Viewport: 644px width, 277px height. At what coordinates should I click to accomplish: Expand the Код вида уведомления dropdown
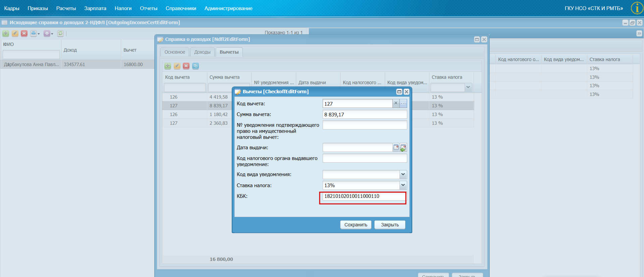coord(403,174)
